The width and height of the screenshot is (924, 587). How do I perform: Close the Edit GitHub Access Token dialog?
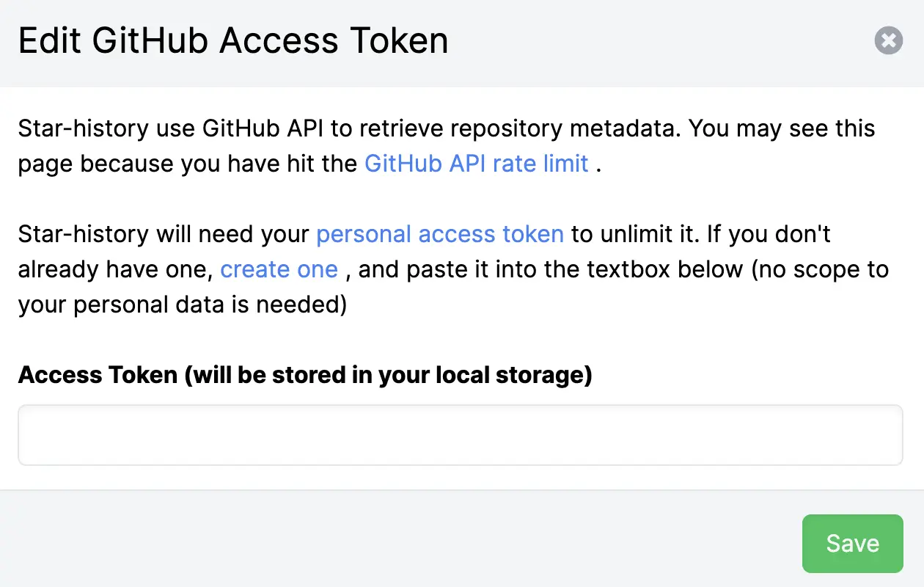point(888,40)
